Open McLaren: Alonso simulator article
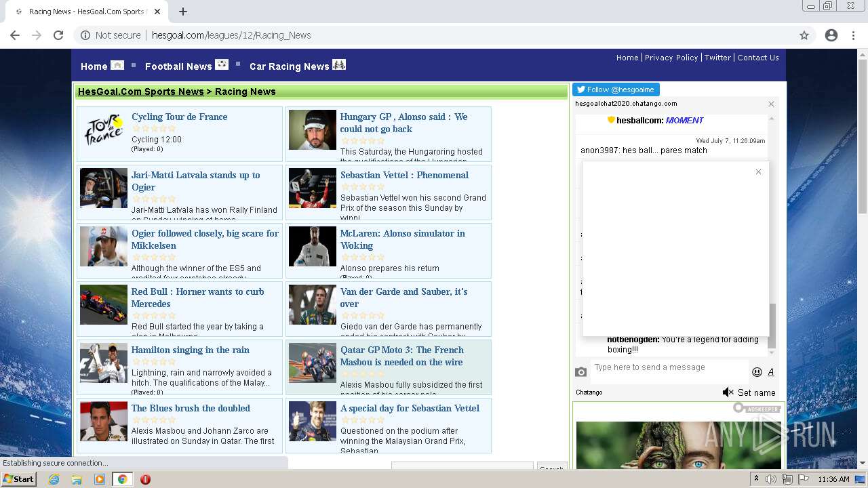 [x=403, y=239]
